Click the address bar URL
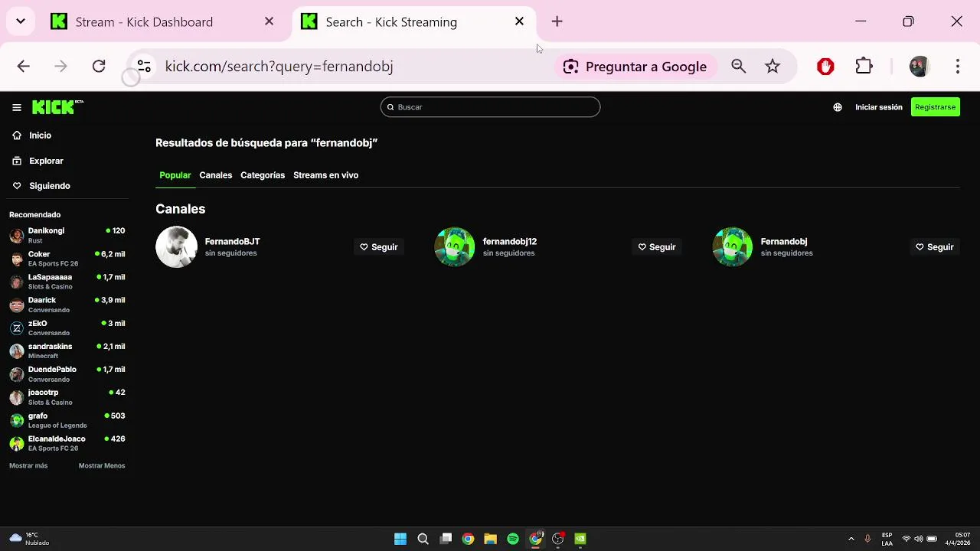 click(x=279, y=67)
